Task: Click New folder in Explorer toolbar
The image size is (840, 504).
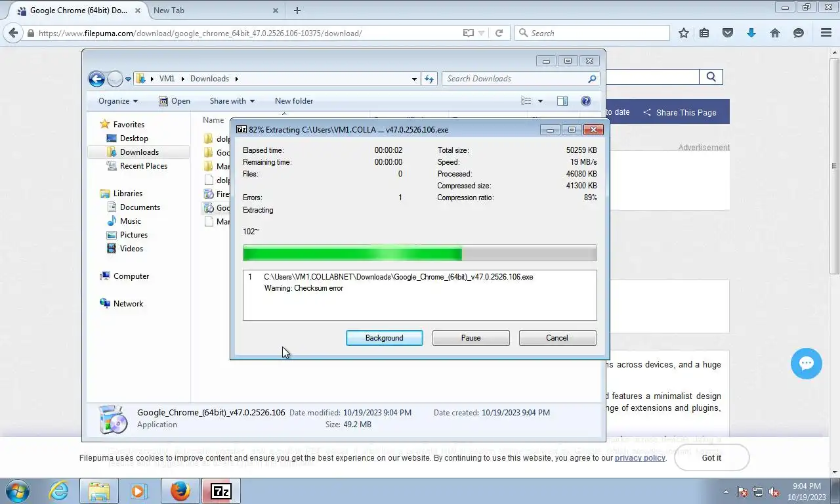Action: (x=294, y=101)
